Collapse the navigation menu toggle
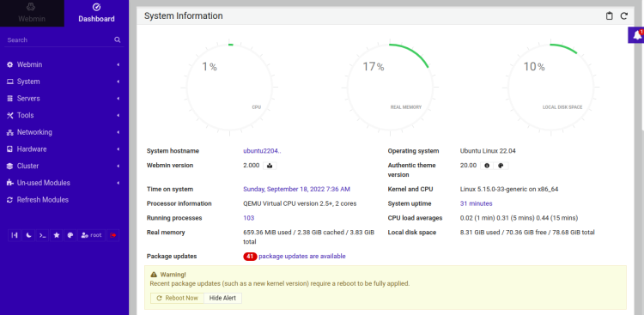This screenshot has width=644, height=315. click(x=15, y=235)
